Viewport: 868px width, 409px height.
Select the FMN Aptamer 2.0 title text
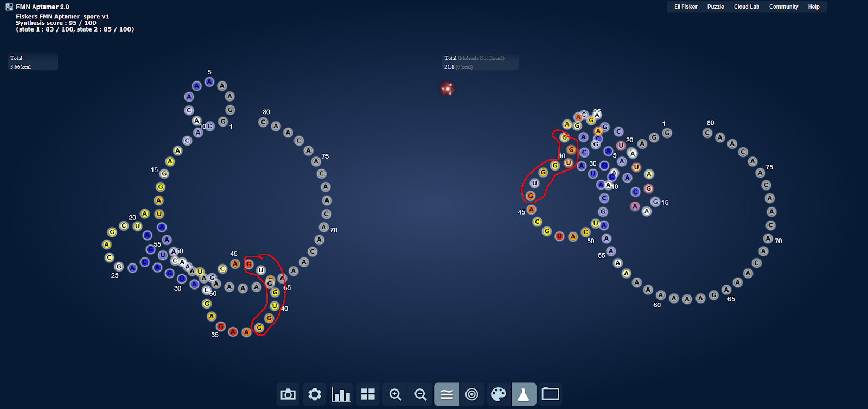coord(42,7)
